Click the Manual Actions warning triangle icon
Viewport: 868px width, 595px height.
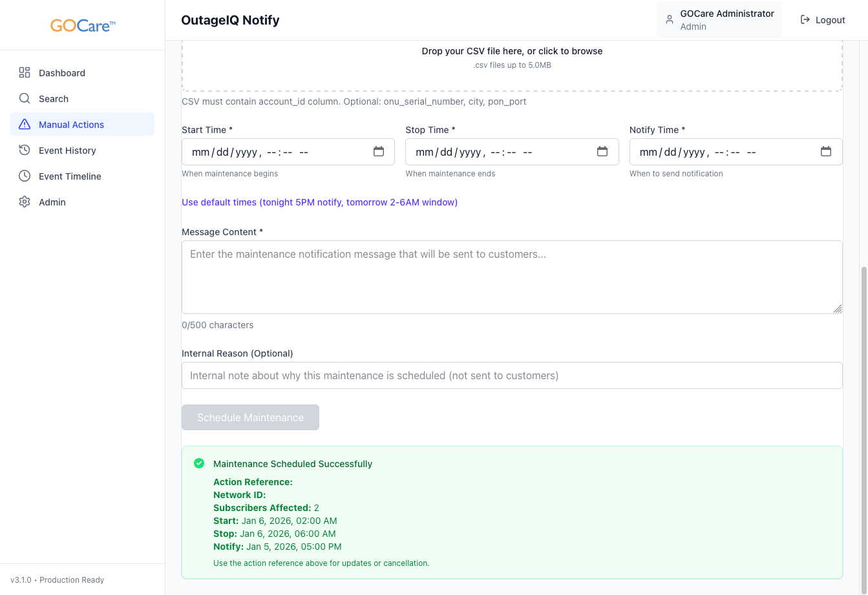(x=25, y=125)
